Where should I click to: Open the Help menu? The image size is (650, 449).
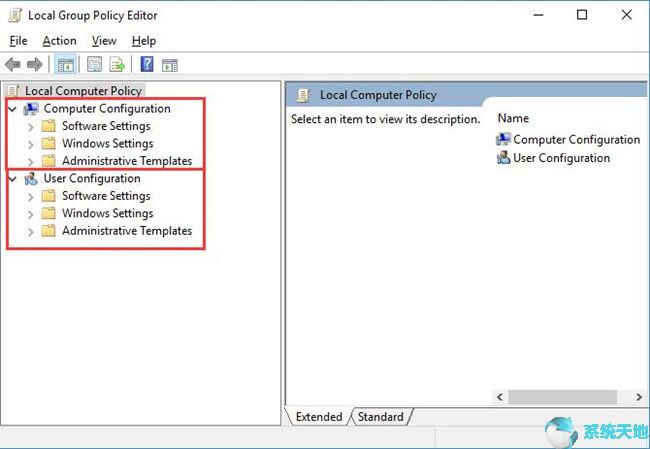pos(144,41)
